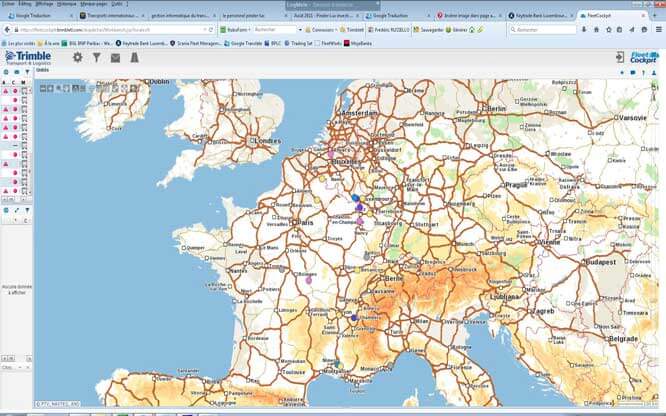The image size is (666, 416).
Task: Open the Historique menu
Action: pos(66,4)
